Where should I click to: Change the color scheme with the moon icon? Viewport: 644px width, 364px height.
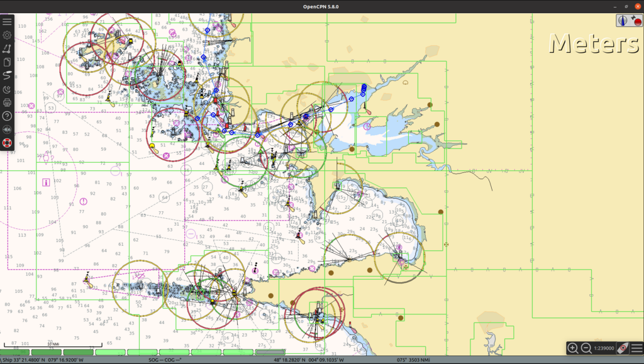[x=7, y=89]
